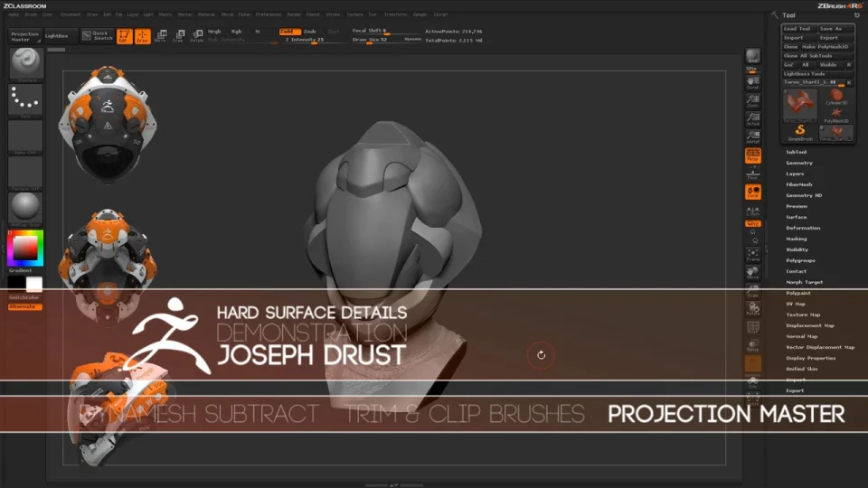Click the Actual size icon
This screenshot has height=488, width=868.
[x=753, y=119]
